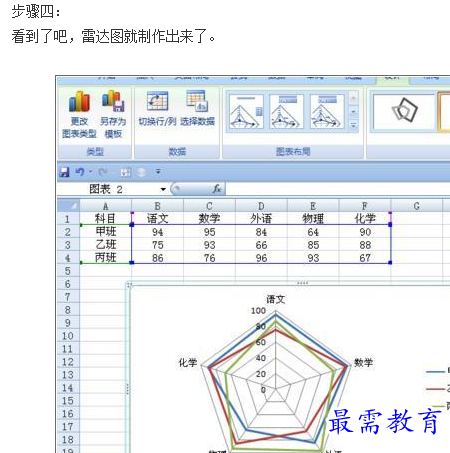The width and height of the screenshot is (450, 453).
Task: Click radar chart axis label 语文
Action: click(x=275, y=299)
